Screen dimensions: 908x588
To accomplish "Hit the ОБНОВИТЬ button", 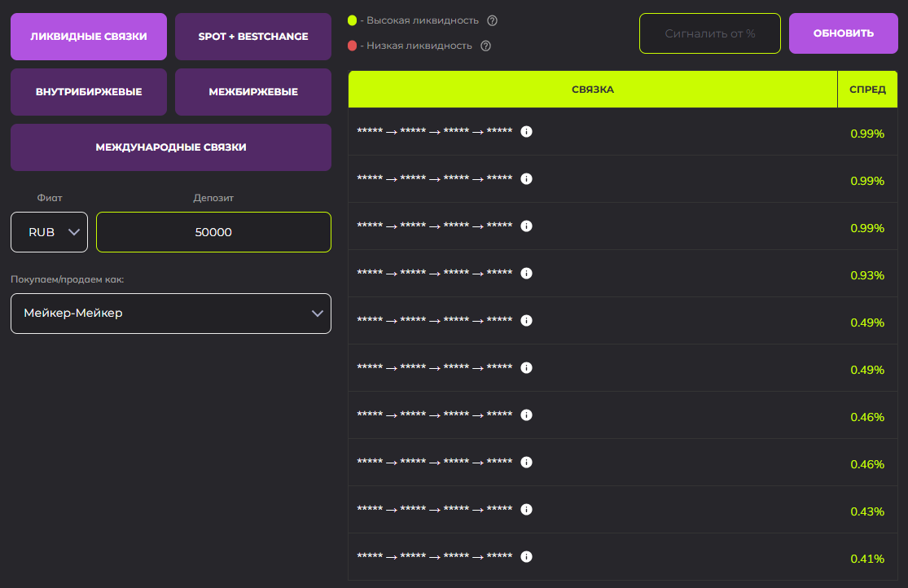I will pos(843,33).
